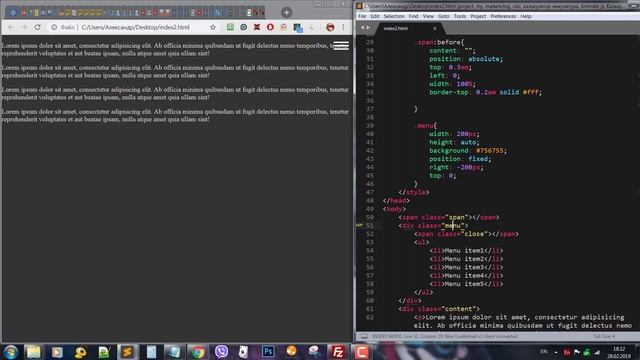Open Camtasia from the taskbar
Image resolution: width=640 pixels, height=360 pixels.
(361, 352)
